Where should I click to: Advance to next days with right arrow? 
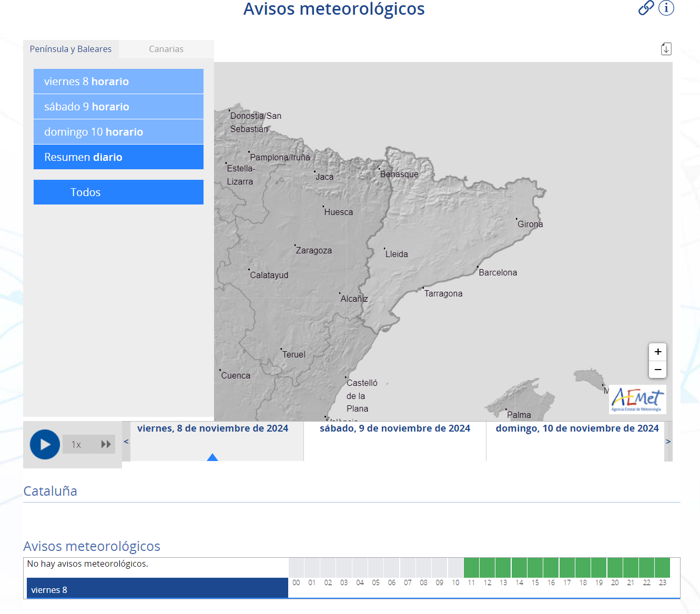[668, 442]
